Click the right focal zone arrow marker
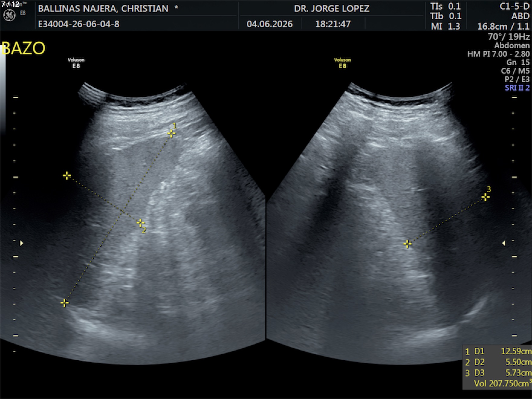 (504, 243)
